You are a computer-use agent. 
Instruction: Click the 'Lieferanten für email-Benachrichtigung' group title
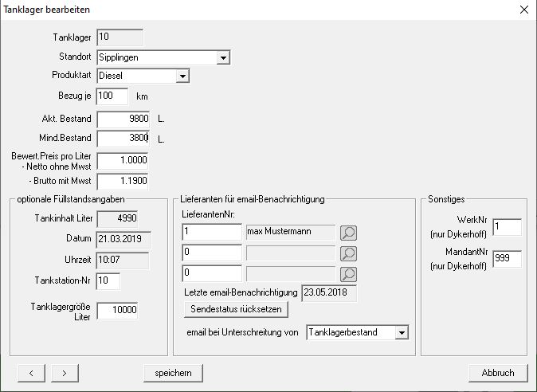coord(253,199)
